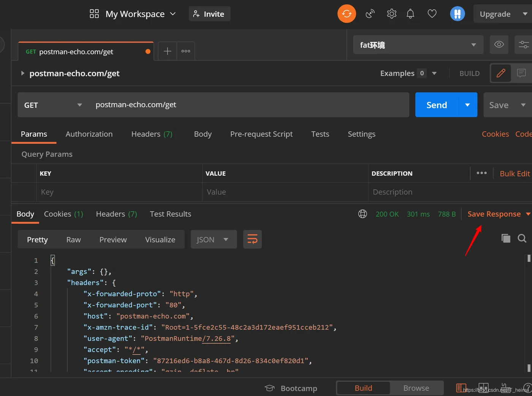Open the fat环境 environment dropdown

[418, 45]
